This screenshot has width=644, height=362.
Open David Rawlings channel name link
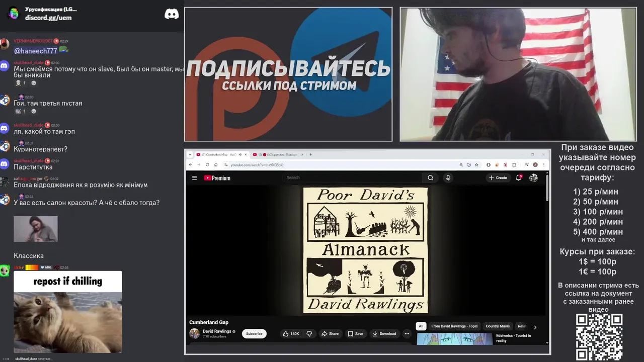[x=217, y=331]
